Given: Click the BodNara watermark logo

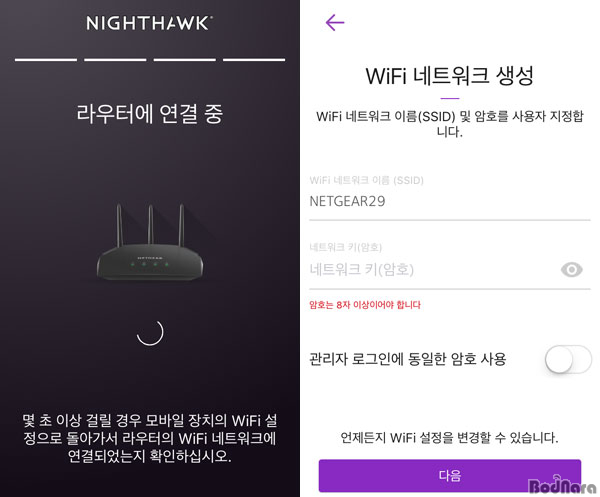Looking at the screenshot, I should click(x=562, y=485).
